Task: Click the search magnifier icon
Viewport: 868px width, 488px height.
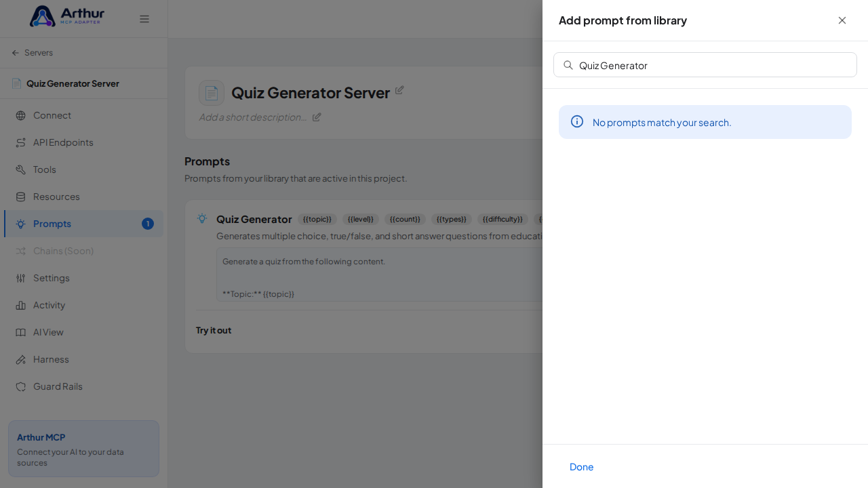Action: (568, 65)
